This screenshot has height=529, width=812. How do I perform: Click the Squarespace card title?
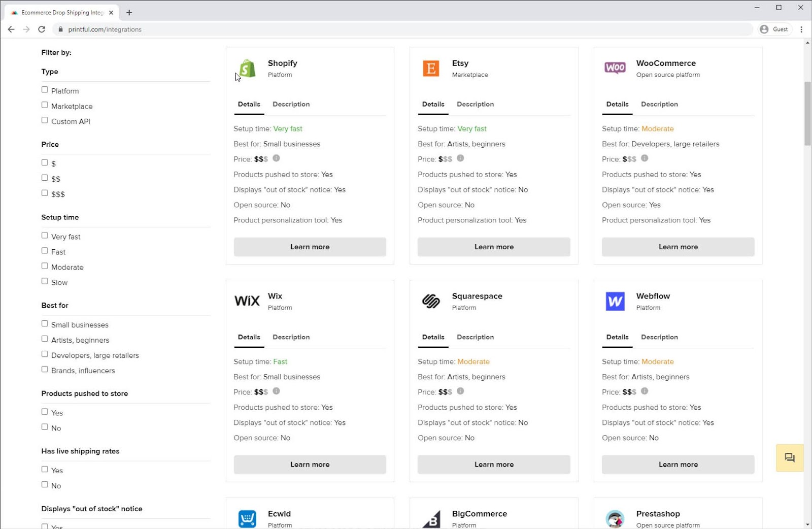(x=477, y=296)
